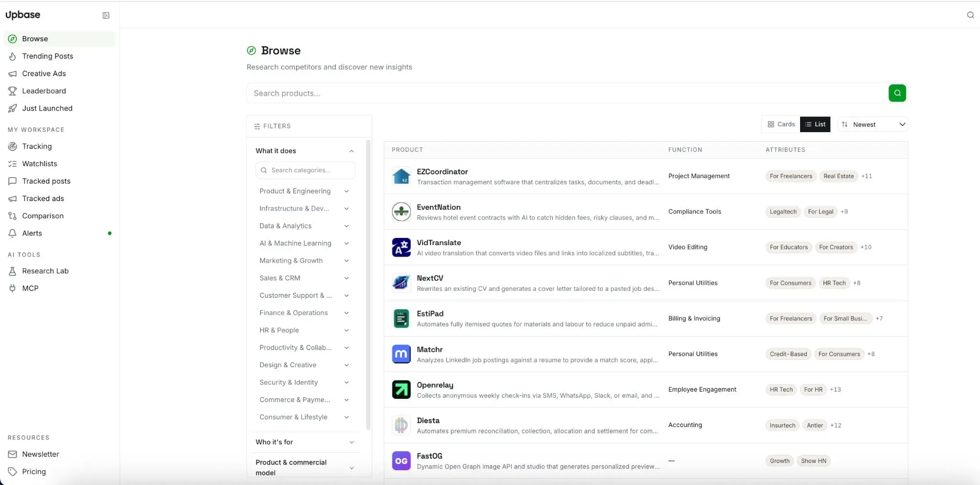This screenshot has height=485, width=980.
Task: Expand the AI & Machine Learning category
Action: 304,243
